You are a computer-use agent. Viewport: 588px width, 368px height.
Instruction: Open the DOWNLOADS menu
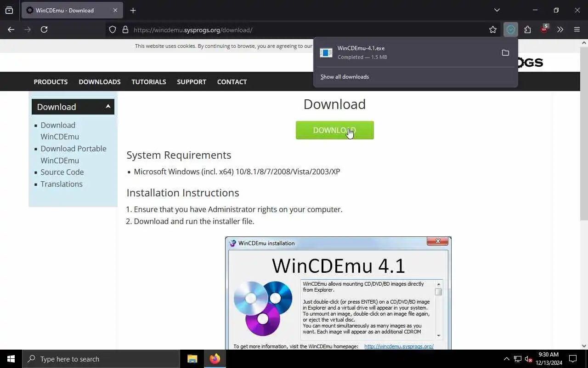pyautogui.click(x=100, y=81)
